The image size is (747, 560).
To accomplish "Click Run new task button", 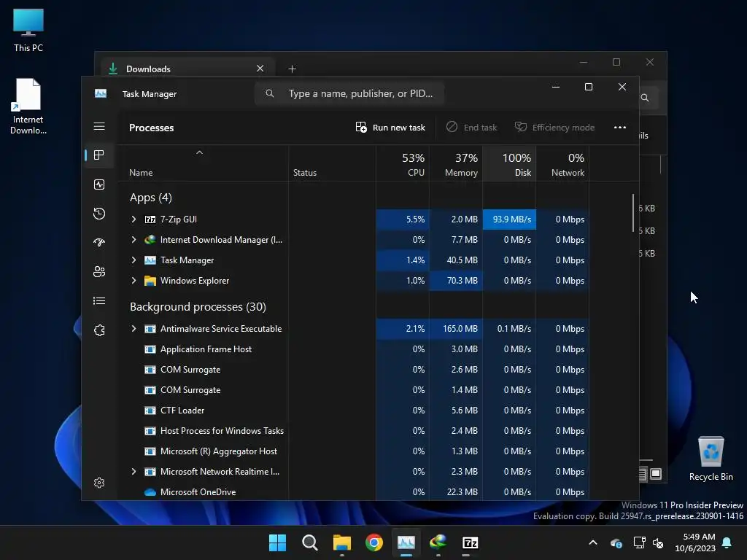I will point(390,127).
